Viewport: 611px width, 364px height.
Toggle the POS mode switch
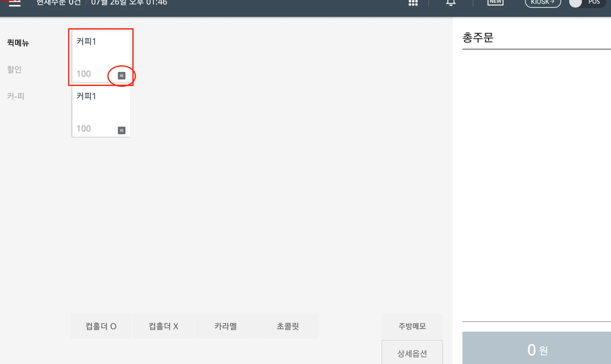coord(587,3)
